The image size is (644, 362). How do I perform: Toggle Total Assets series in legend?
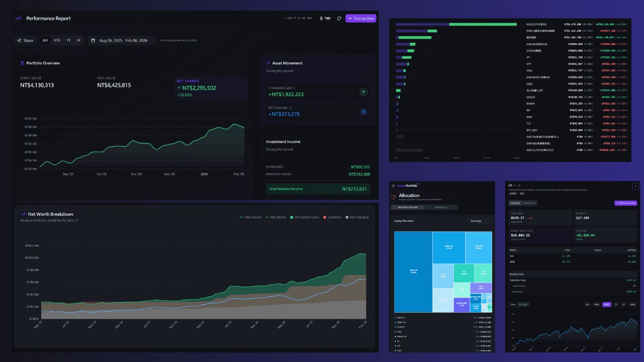[250, 217]
